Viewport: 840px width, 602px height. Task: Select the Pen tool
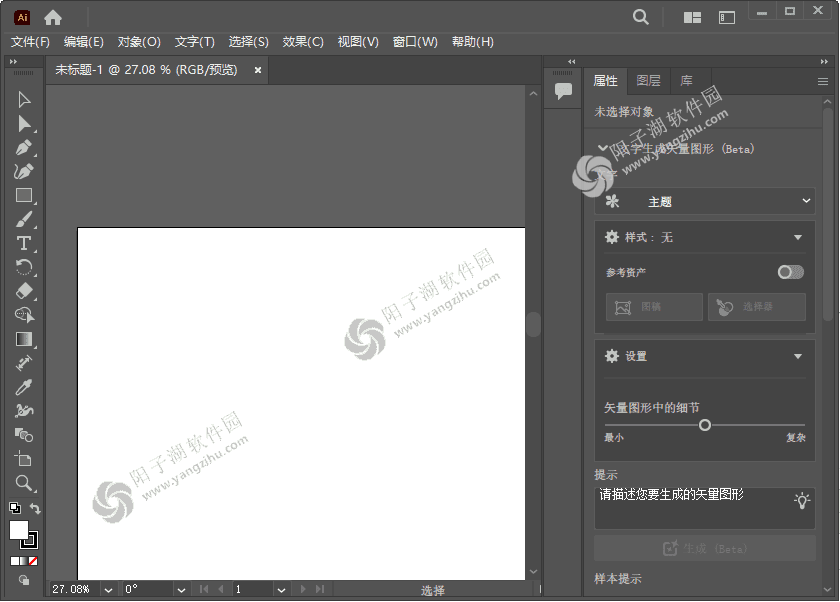[24, 147]
